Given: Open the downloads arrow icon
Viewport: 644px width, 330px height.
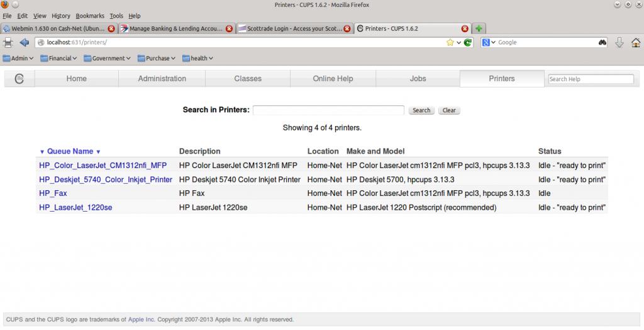Looking at the screenshot, I should (x=619, y=43).
